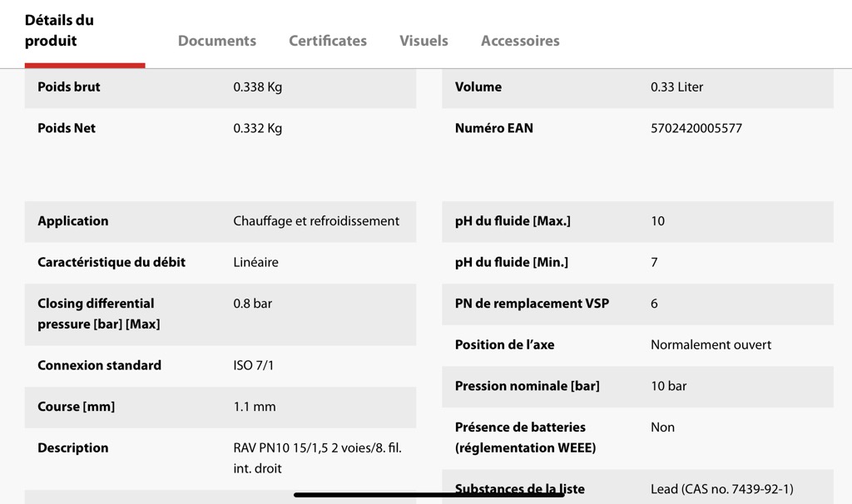Select the Détails du produit tab
The image size is (852, 504).
(59, 31)
